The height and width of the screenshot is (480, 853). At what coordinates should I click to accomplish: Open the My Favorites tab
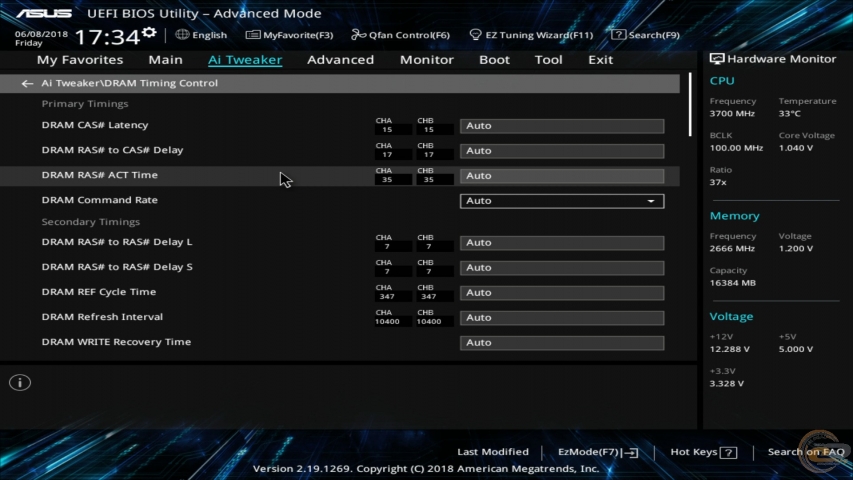coord(80,60)
